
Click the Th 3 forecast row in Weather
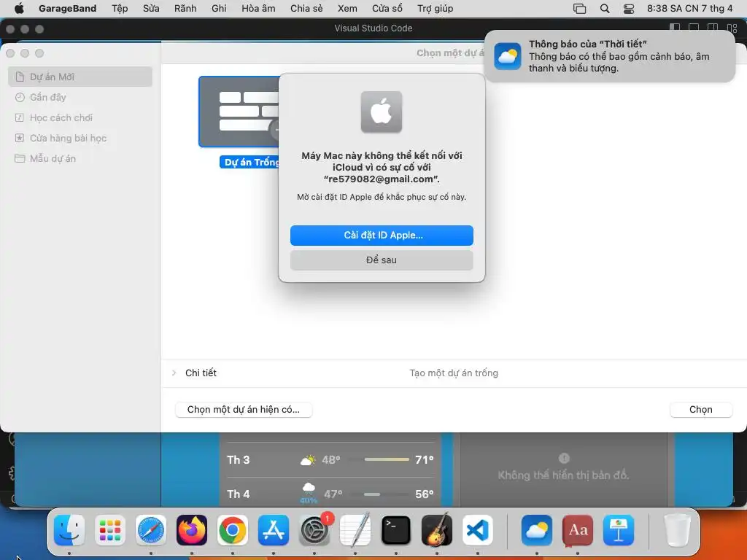(x=330, y=459)
